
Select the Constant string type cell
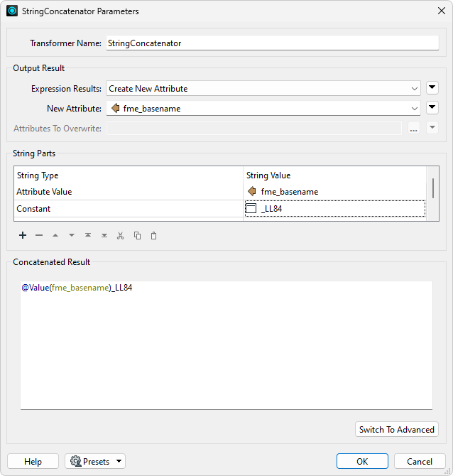tap(129, 209)
